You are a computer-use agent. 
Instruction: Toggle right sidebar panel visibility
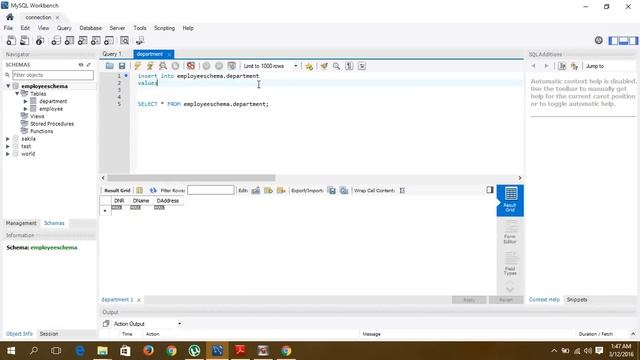tap(633, 40)
